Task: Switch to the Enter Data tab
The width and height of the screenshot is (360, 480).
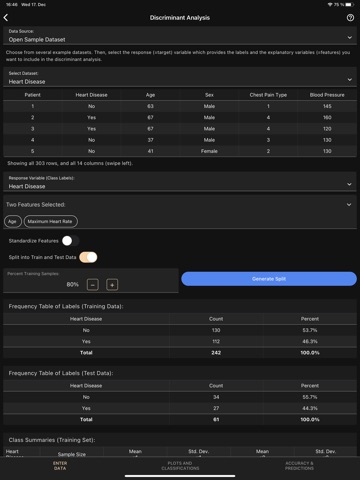Action: coord(60,466)
